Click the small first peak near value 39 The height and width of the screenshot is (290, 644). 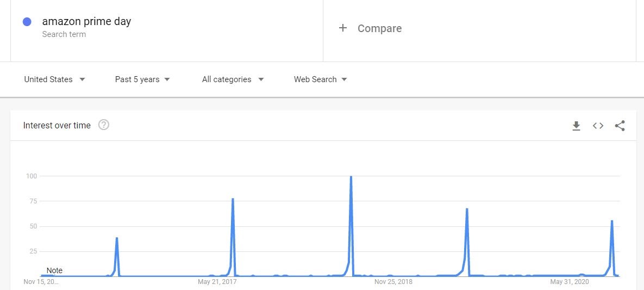[117, 238]
